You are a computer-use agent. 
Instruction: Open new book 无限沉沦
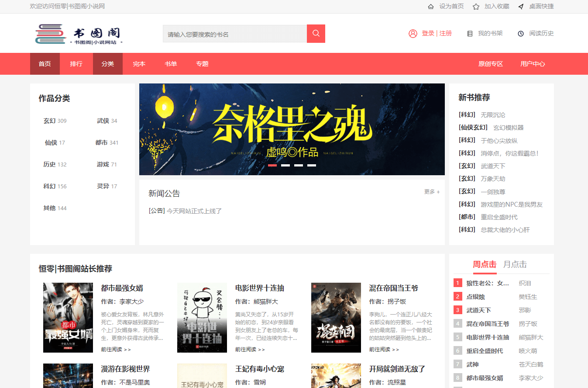[493, 115]
